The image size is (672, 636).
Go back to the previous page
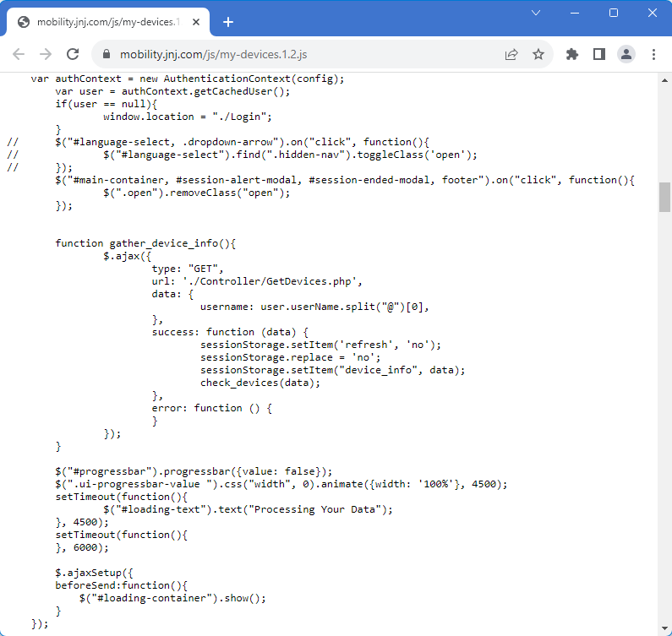[x=19, y=54]
